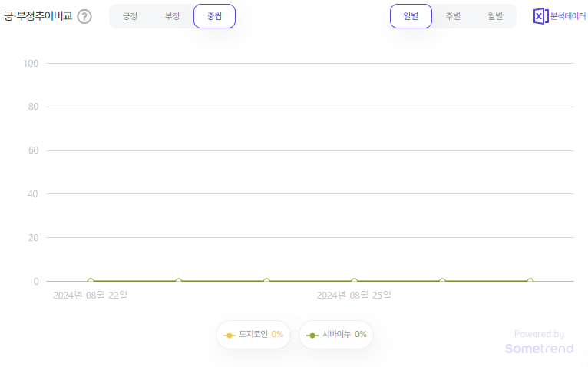This screenshot has height=367, width=588.
Task: Select the 긍정 sentiment tab
Action: click(130, 16)
